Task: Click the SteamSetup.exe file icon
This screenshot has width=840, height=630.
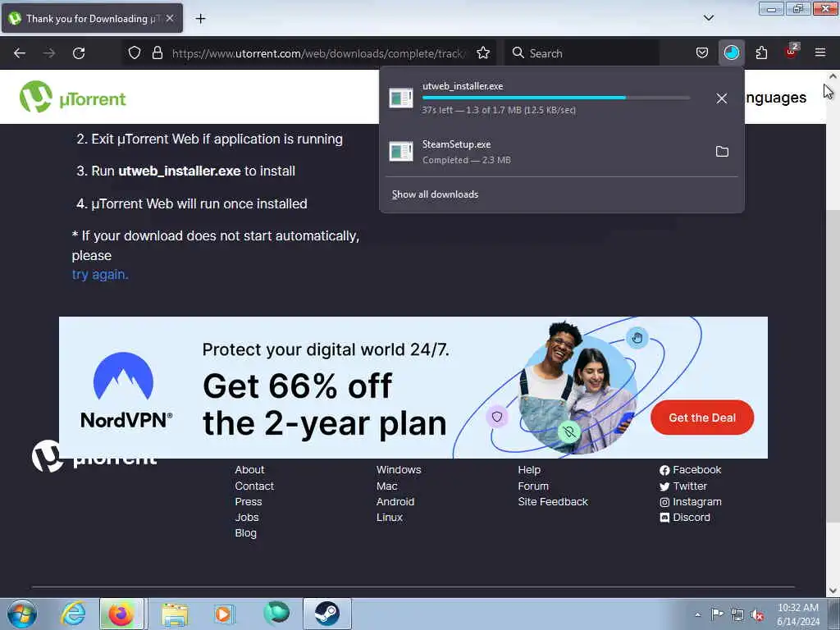Action: (400, 152)
